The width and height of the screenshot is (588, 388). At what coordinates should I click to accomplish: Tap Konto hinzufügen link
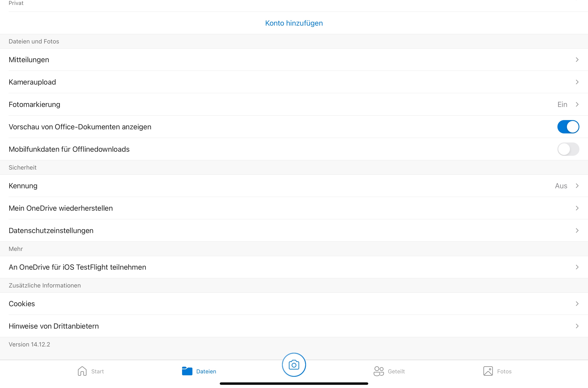294,23
